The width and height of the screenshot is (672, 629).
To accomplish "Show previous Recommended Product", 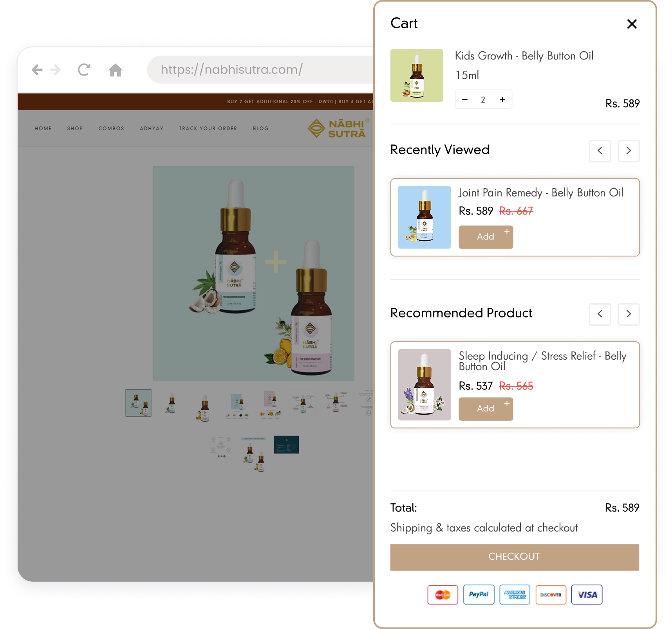I will (600, 314).
